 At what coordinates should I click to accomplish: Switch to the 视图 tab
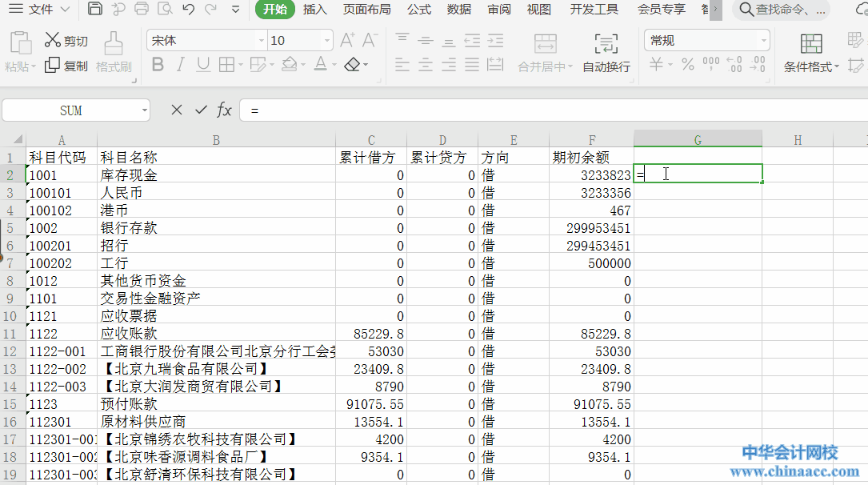point(538,10)
